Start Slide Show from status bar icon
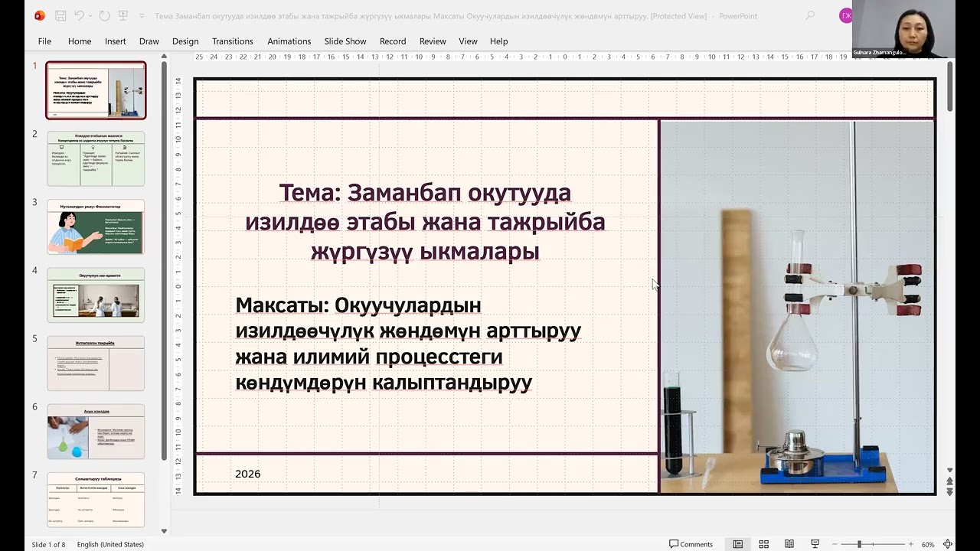 [815, 544]
